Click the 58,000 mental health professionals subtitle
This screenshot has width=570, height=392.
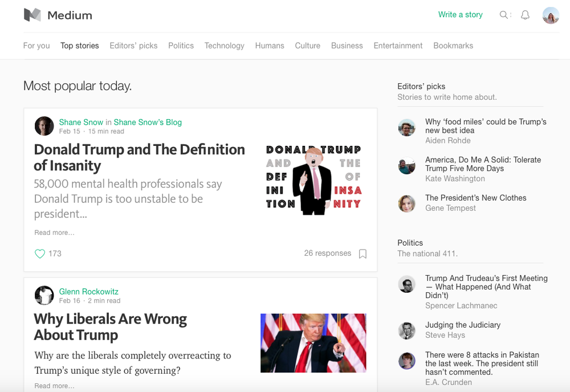128,199
